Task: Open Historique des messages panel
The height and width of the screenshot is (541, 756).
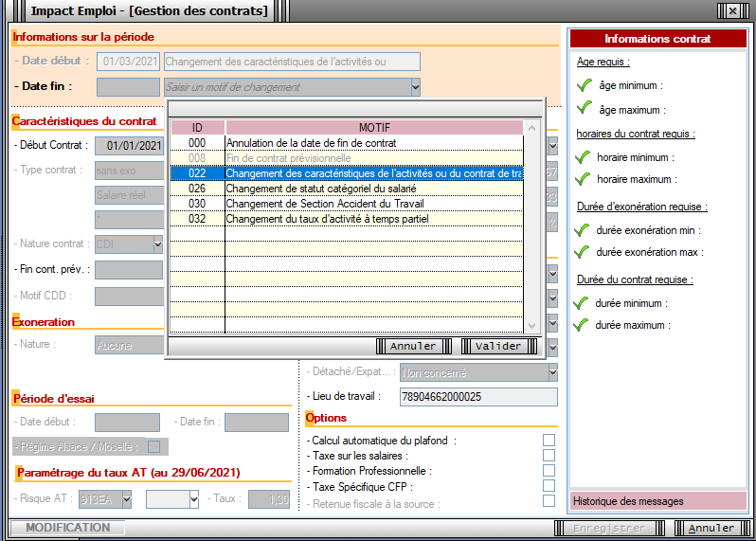Action: [658, 501]
